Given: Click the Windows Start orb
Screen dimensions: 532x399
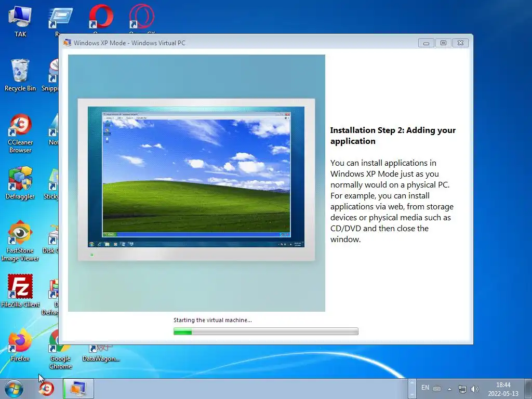Looking at the screenshot, I should [14, 389].
